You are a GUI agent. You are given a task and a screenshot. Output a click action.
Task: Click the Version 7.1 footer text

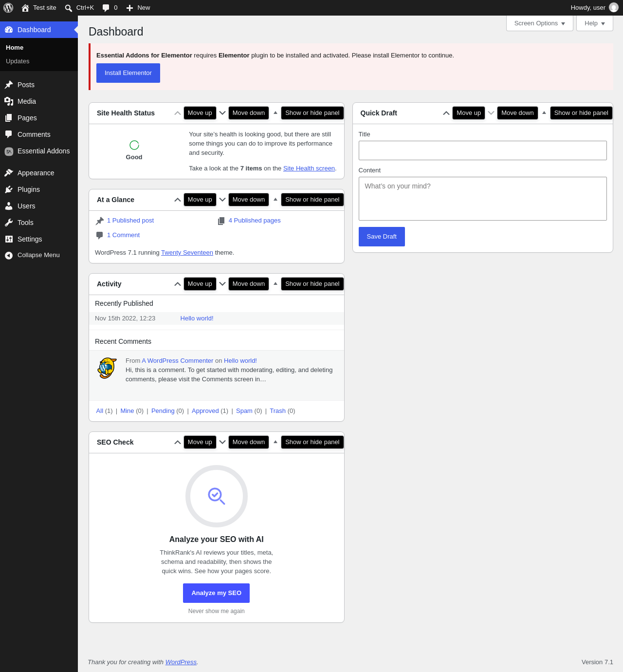597,662
